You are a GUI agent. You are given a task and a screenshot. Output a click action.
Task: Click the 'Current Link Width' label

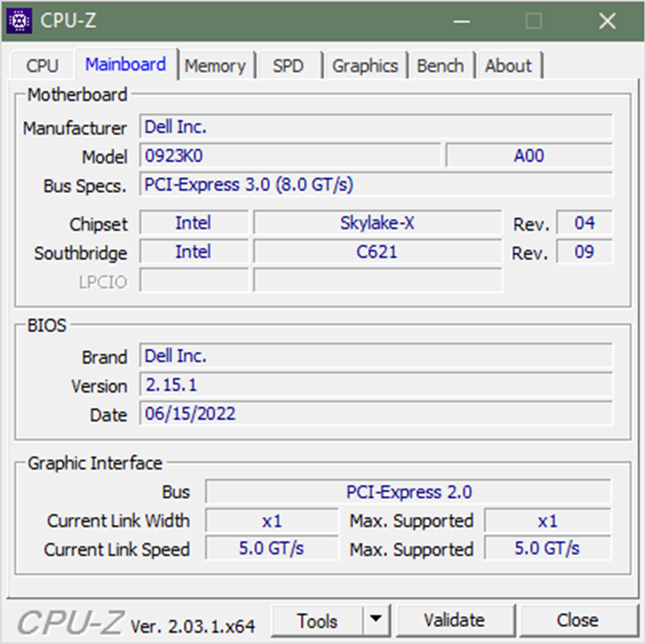click(119, 520)
